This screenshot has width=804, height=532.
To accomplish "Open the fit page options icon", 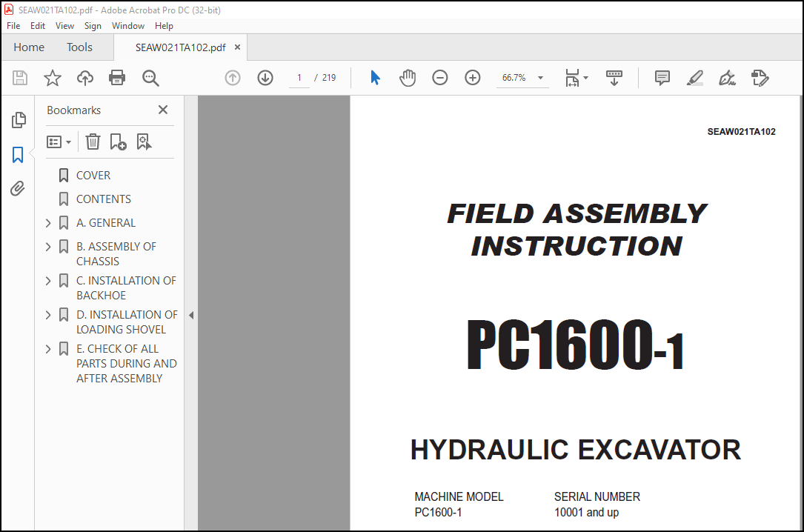I will [x=572, y=78].
